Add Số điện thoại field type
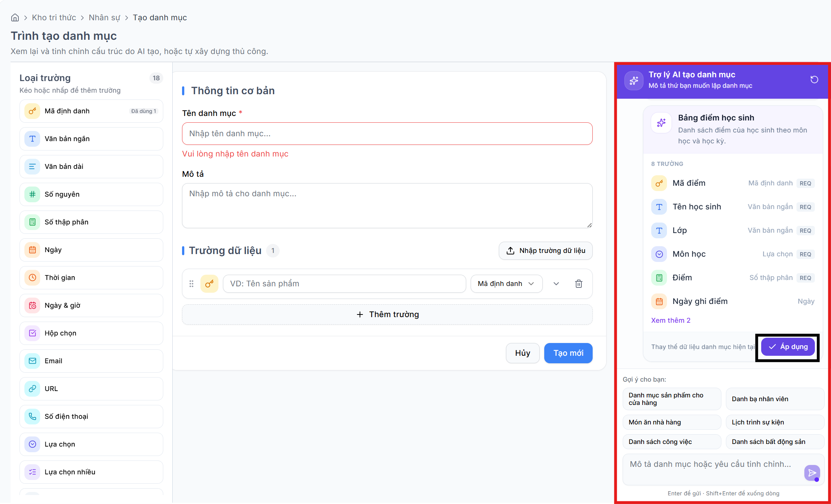This screenshot has height=504, width=831. (91, 417)
